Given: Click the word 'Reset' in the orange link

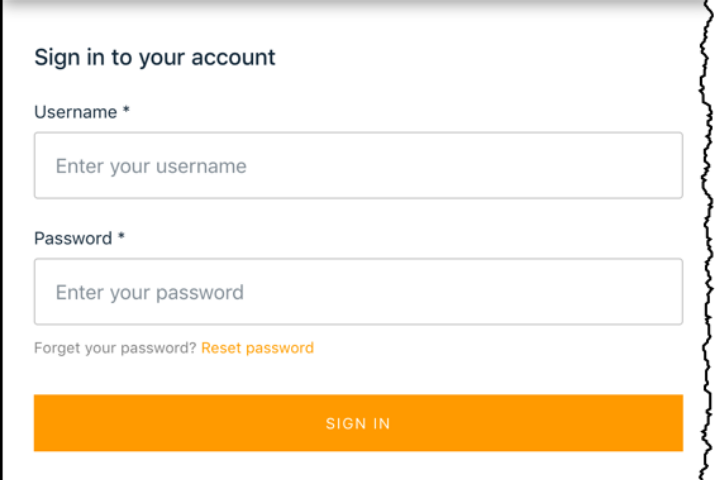Looking at the screenshot, I should coord(221,348).
